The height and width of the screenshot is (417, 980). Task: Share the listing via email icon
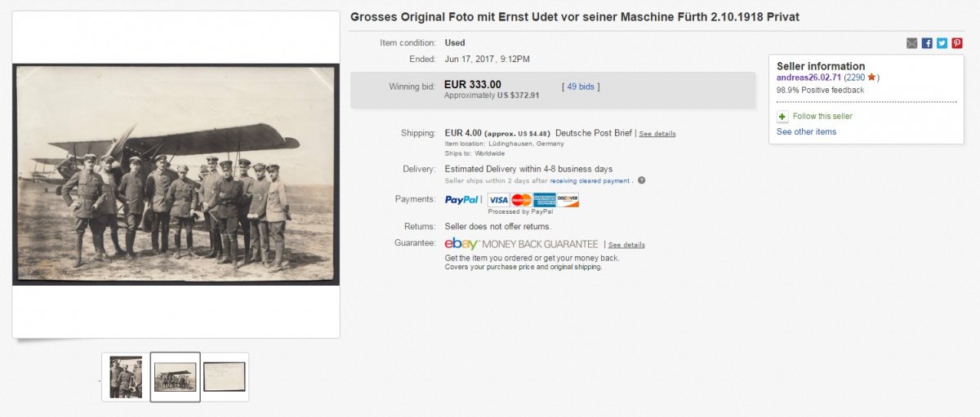click(x=912, y=43)
